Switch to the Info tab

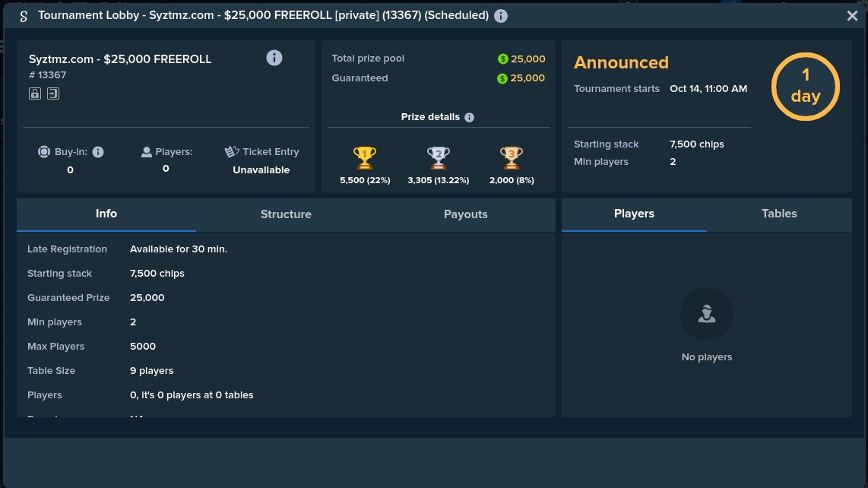pos(106,214)
